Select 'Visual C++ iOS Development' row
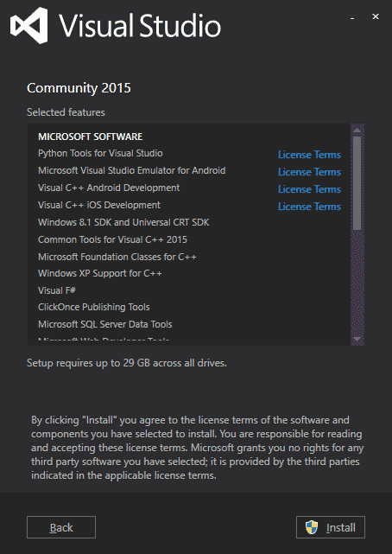This screenshot has width=392, height=554. coord(99,206)
